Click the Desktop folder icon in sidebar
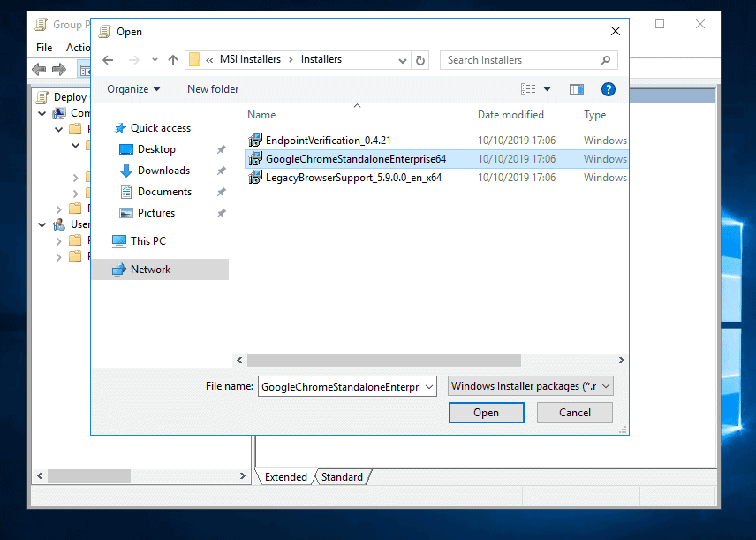 coord(125,149)
